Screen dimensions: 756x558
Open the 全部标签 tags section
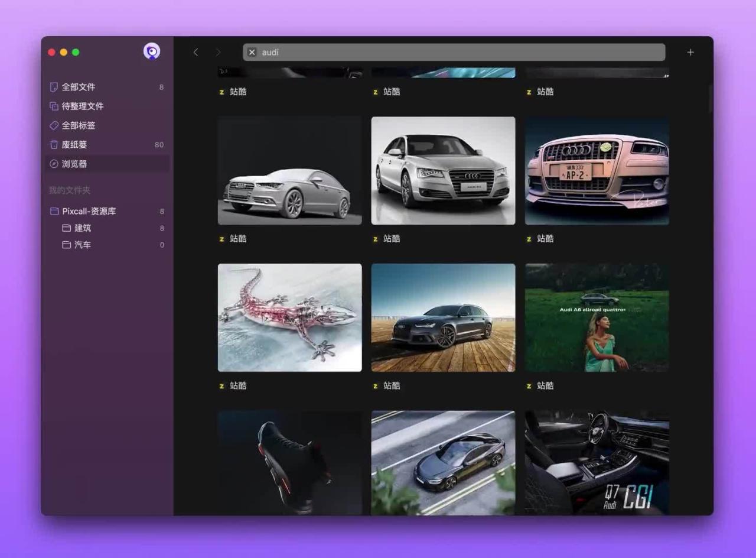(x=78, y=125)
